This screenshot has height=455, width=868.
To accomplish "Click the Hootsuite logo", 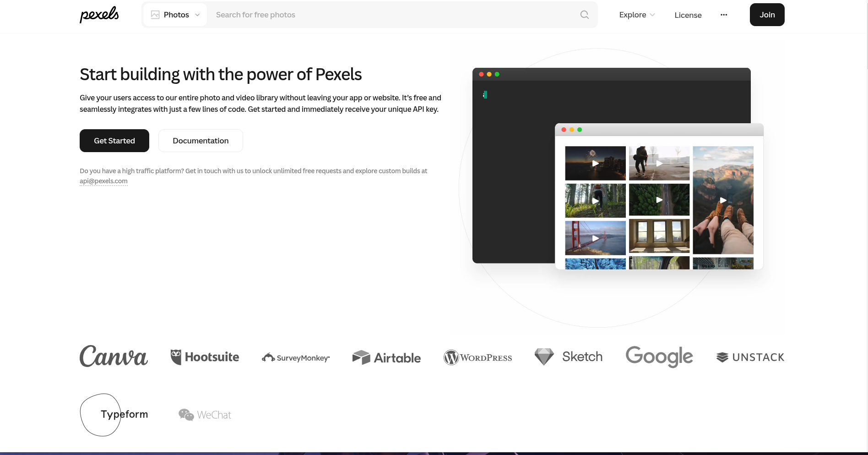I will (205, 357).
